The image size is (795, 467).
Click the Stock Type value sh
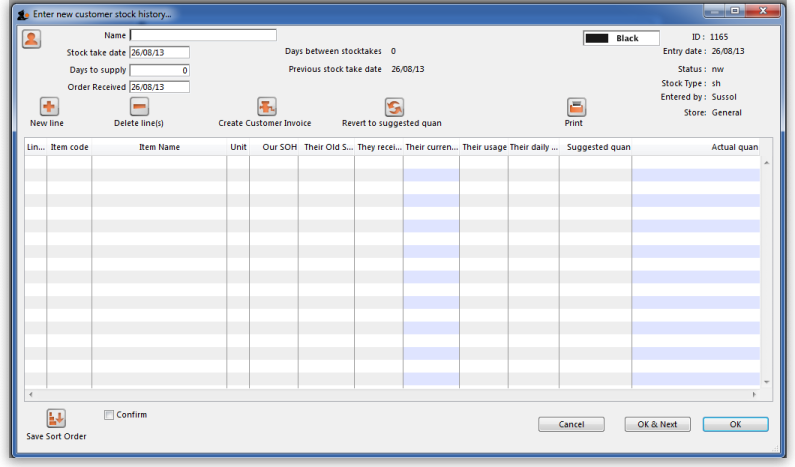[716, 83]
